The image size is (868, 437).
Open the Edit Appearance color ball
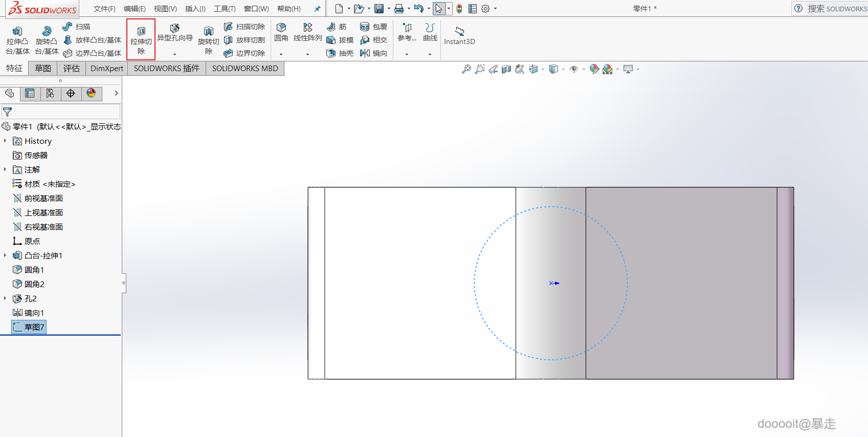coord(594,69)
